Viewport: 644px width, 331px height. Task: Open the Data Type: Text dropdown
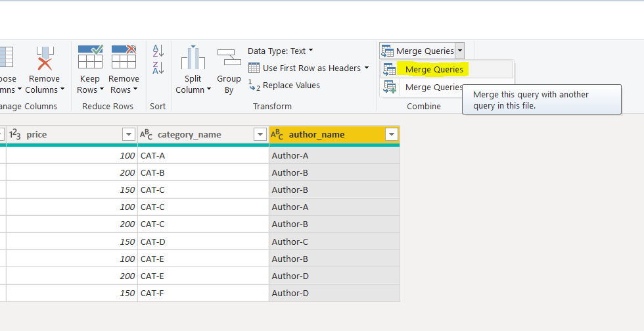click(281, 51)
